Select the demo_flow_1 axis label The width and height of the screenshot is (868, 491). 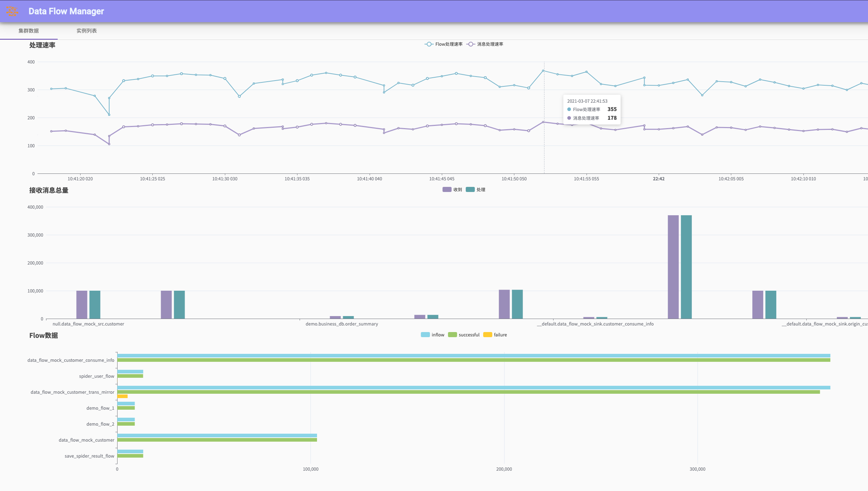100,408
